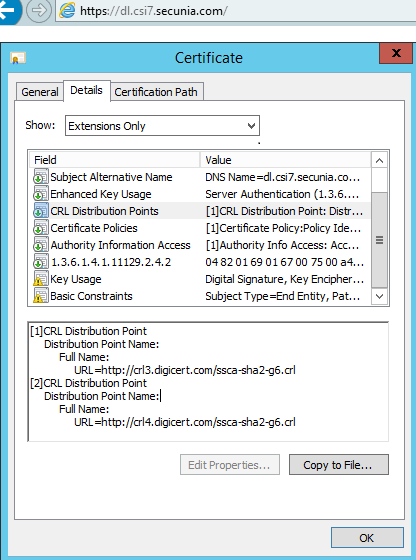Click the Internet Explorer icon in address bar

67,11
